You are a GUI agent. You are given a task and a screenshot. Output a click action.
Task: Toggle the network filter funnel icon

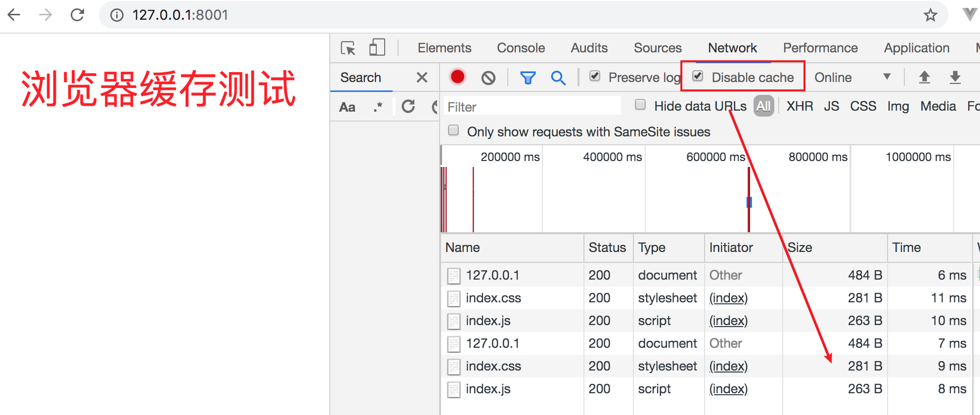pyautogui.click(x=528, y=78)
